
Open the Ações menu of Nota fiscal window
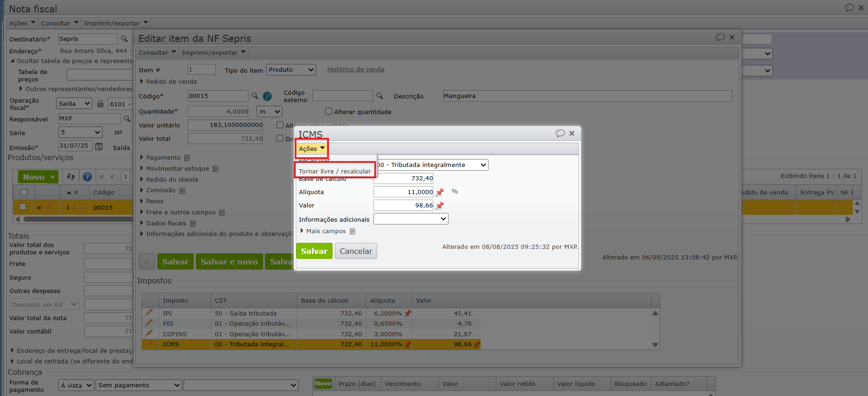pyautogui.click(x=22, y=23)
